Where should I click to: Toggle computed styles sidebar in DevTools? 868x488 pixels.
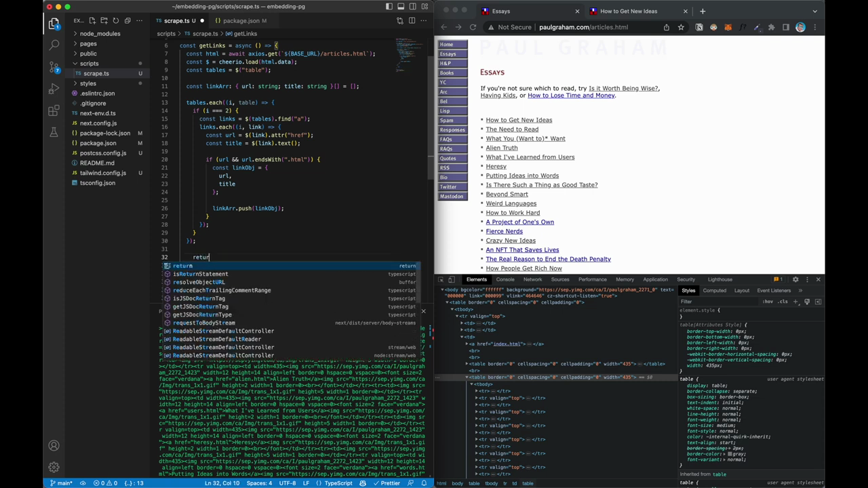click(817, 302)
